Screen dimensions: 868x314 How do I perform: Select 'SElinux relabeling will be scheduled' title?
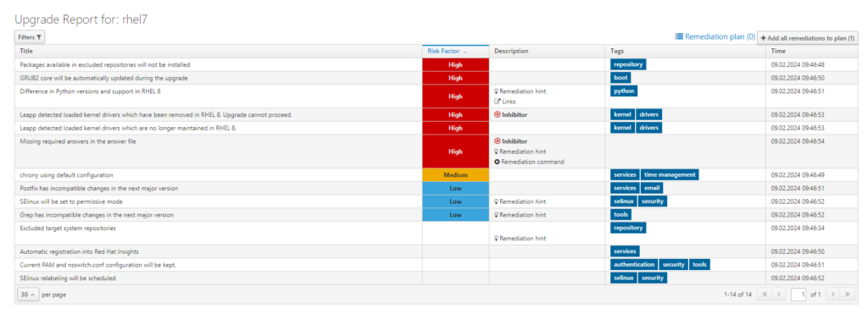(68, 278)
